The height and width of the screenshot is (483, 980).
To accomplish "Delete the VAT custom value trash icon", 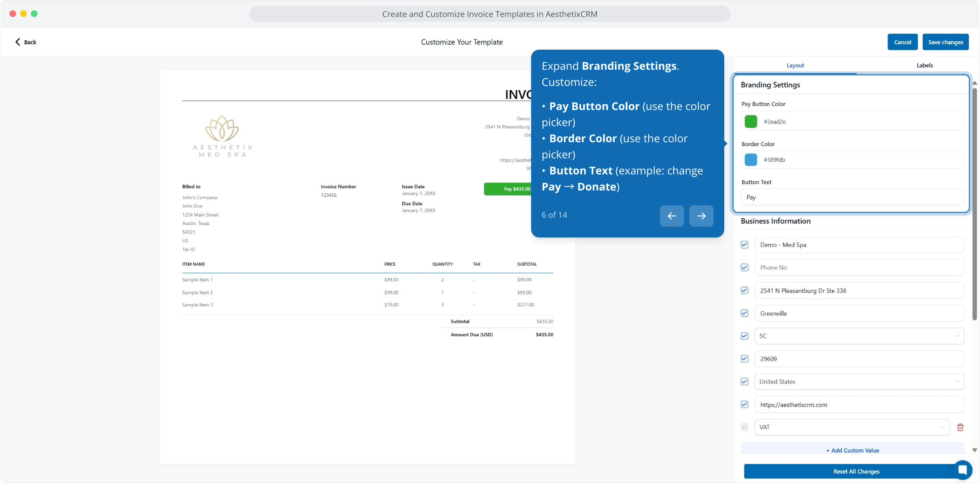I will [960, 427].
